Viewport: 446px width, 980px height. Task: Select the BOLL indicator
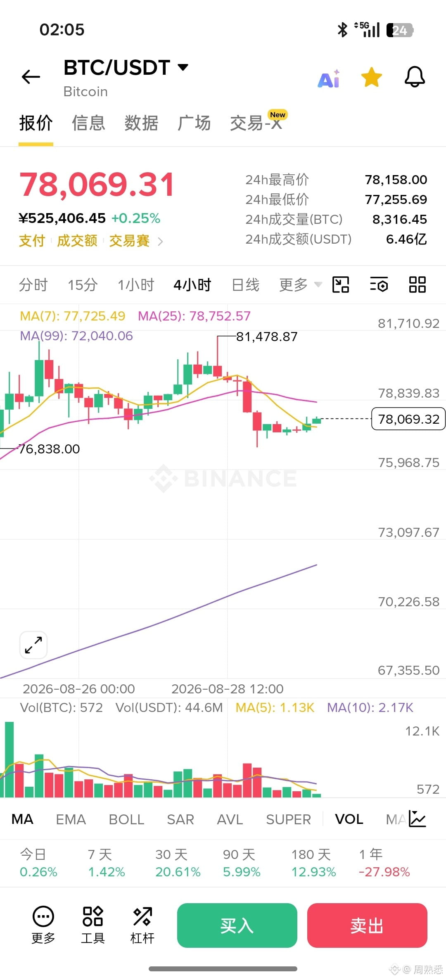tap(126, 819)
